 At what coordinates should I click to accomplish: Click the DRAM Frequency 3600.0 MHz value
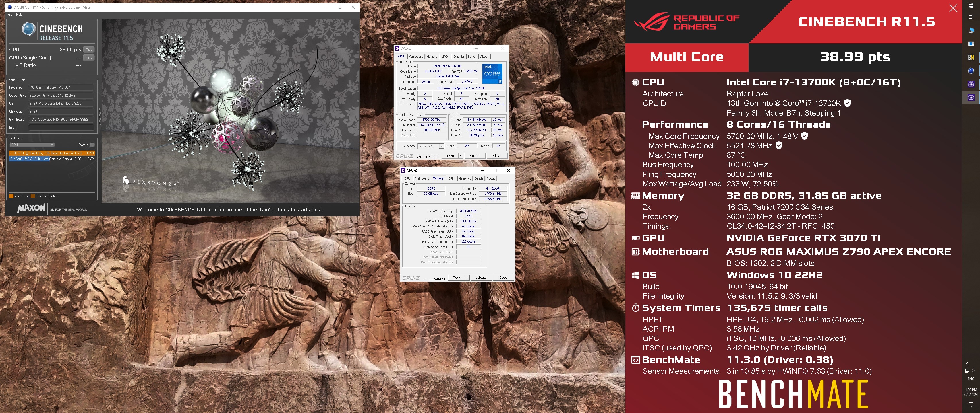pyautogui.click(x=468, y=211)
